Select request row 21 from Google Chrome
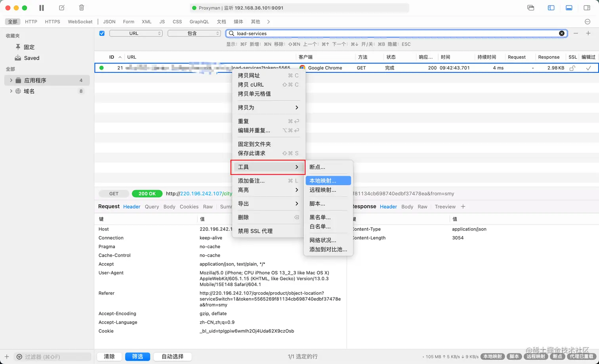Image resolution: width=599 pixels, height=364 pixels. tap(346, 68)
